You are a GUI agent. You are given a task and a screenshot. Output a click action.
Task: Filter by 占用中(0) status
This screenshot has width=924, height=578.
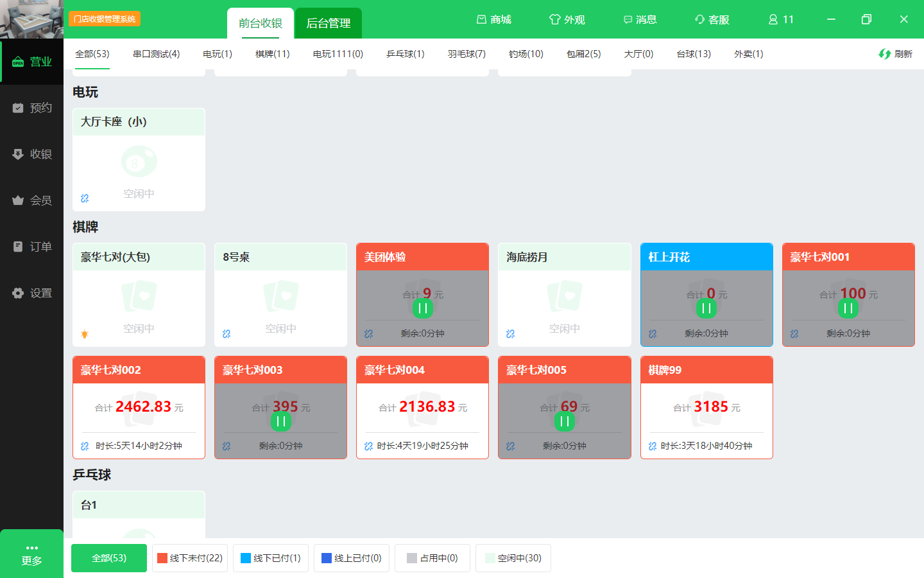[432, 558]
